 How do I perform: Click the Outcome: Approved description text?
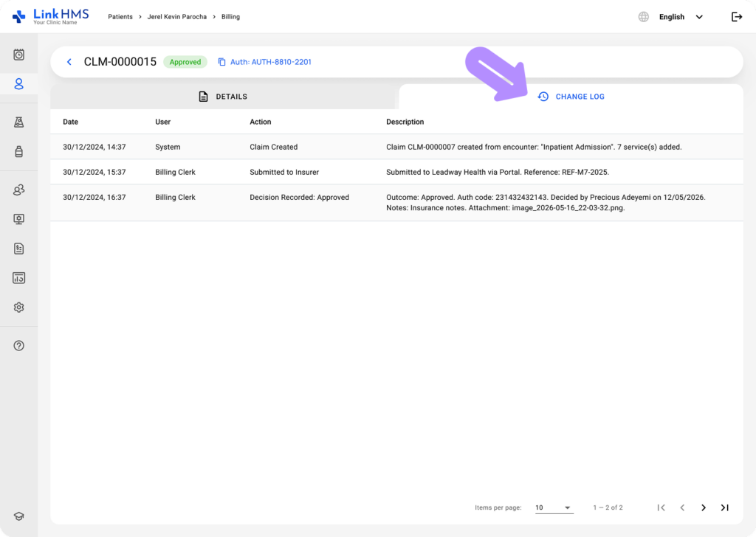coord(546,202)
